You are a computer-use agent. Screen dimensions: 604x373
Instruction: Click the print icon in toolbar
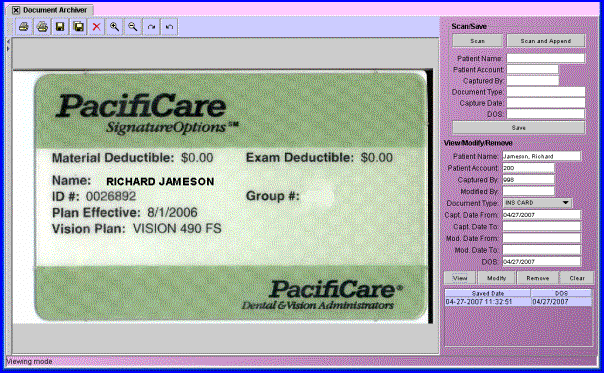(x=24, y=27)
